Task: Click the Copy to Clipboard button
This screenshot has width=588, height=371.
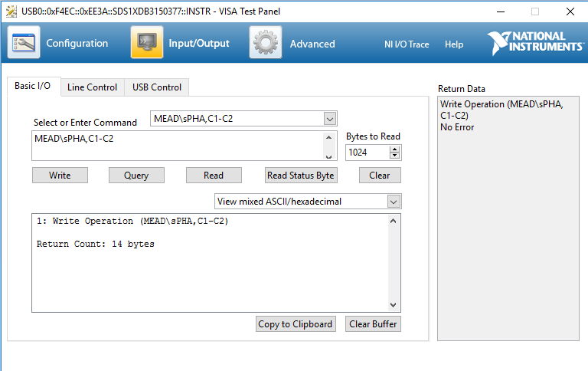Action: (296, 324)
